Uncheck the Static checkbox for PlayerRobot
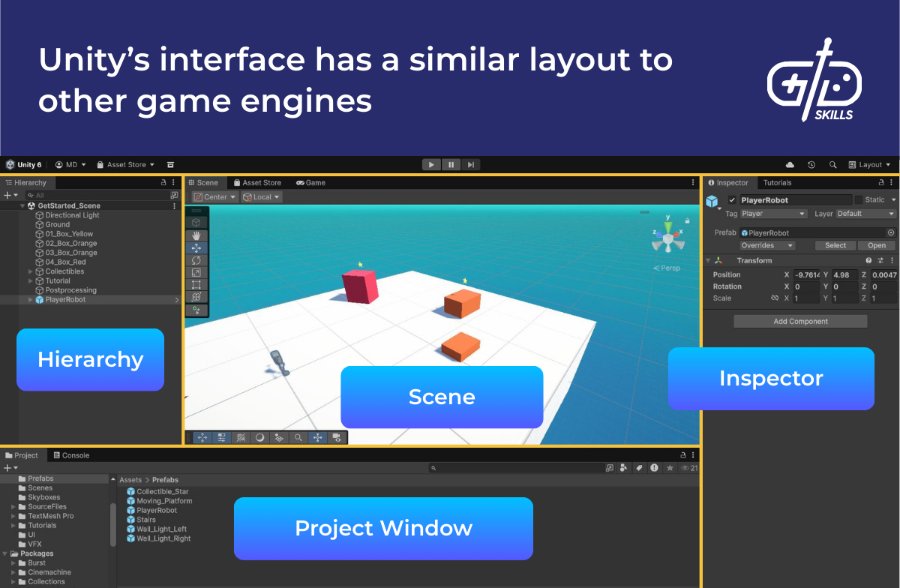 coord(859,199)
